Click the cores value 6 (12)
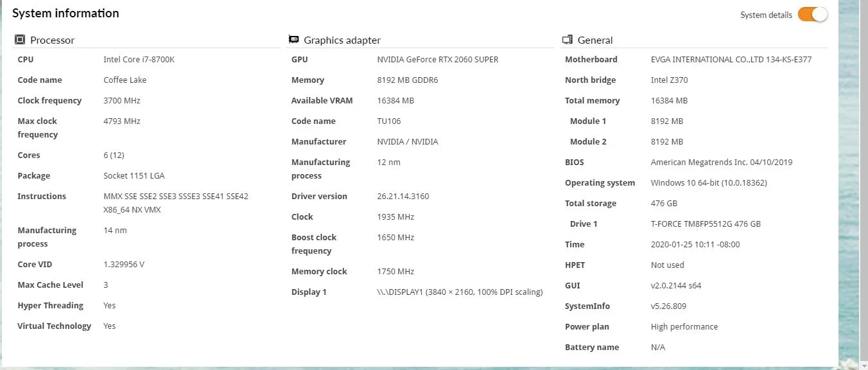Viewport: 868px width, 370px height. [114, 155]
